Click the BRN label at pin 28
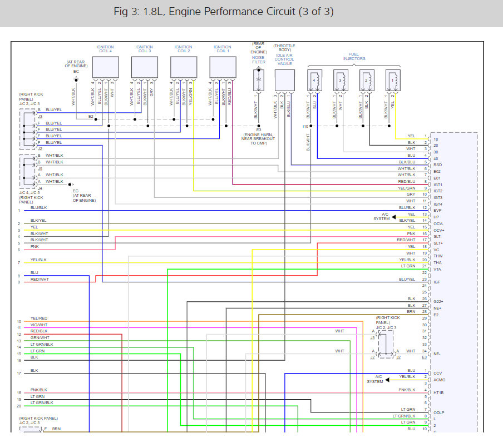503x448 pixels. click(411, 312)
